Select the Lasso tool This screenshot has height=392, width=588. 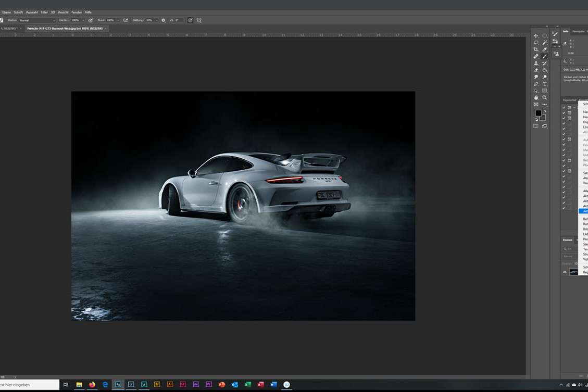click(536, 42)
